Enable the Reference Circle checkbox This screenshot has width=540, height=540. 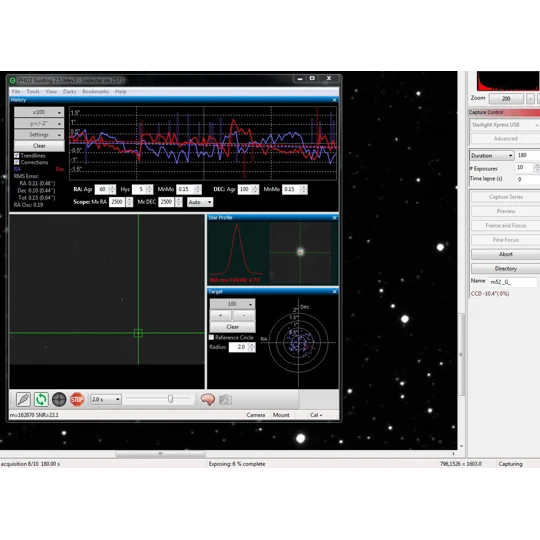(211, 338)
